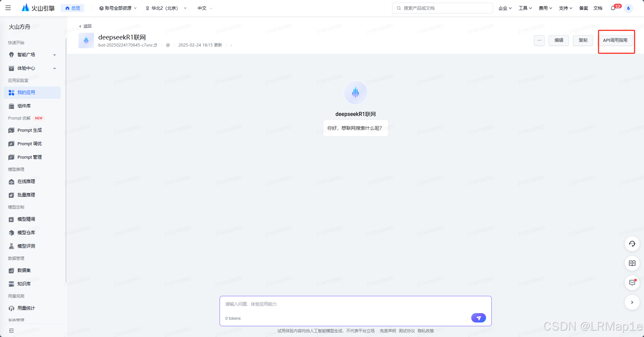Open the 费用 menu
The image size is (644, 337).
tap(545, 8)
